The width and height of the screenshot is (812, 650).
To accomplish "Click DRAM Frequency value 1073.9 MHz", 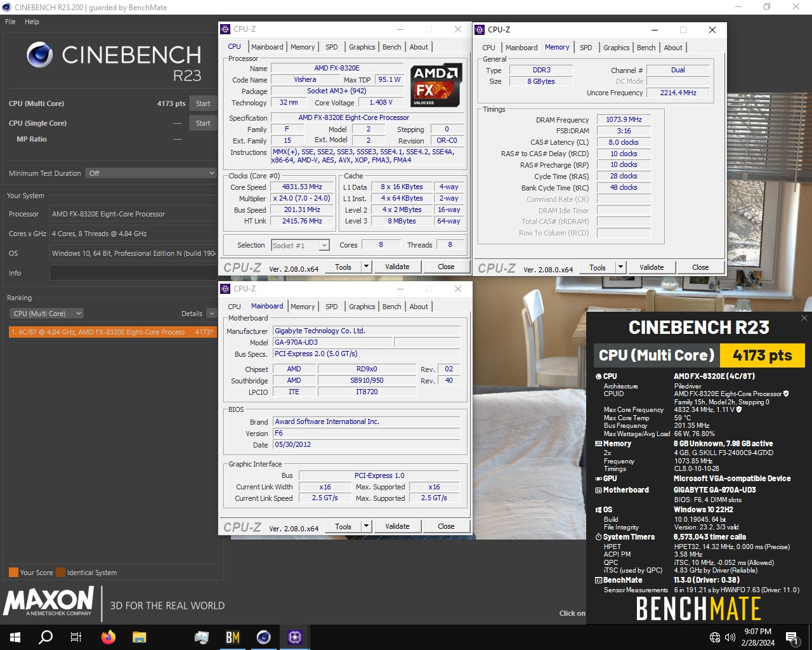I will (624, 119).
